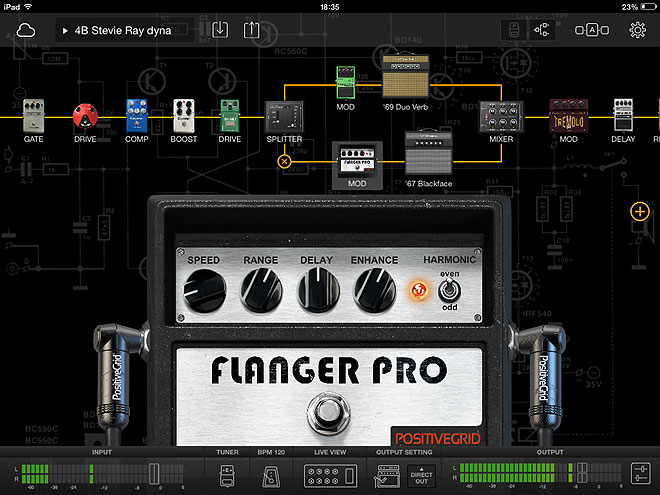Select the '67 Blackface amp

(428, 152)
